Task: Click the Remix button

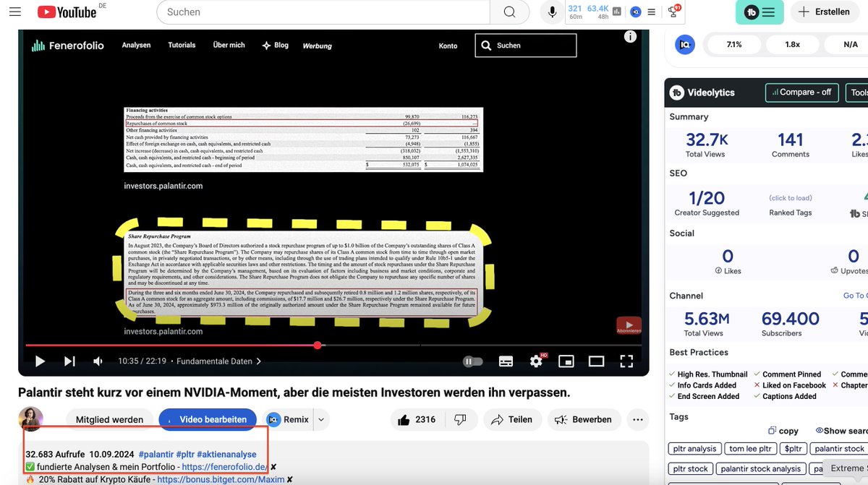Action: click(288, 419)
